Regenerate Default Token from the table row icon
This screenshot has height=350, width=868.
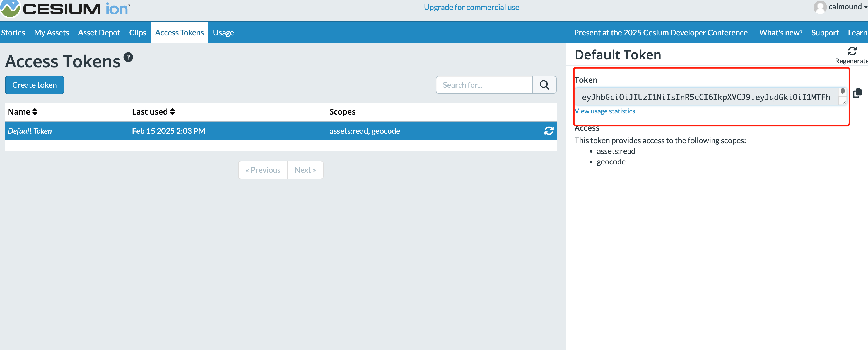click(549, 131)
